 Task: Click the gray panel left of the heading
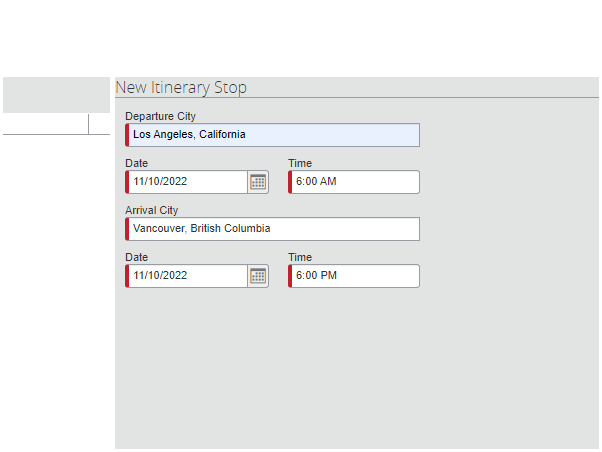56,95
